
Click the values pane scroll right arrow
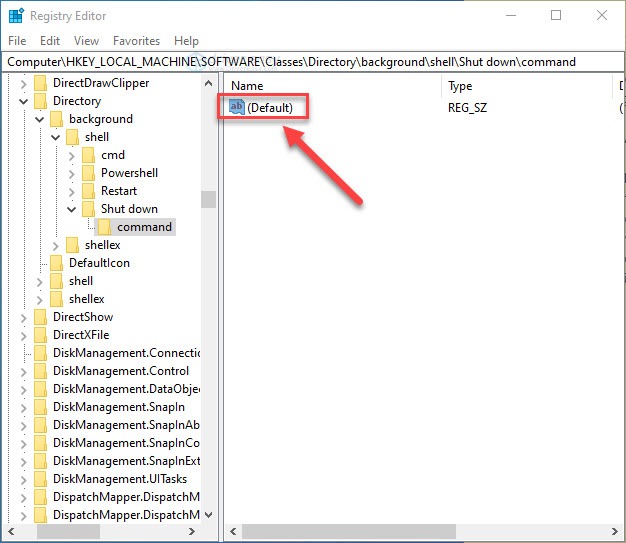pos(614,531)
